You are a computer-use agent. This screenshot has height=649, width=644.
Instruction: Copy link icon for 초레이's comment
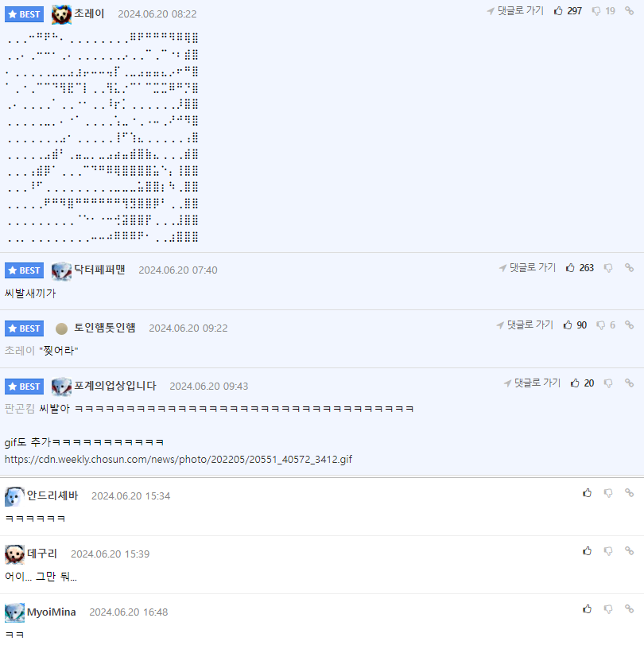point(630,11)
